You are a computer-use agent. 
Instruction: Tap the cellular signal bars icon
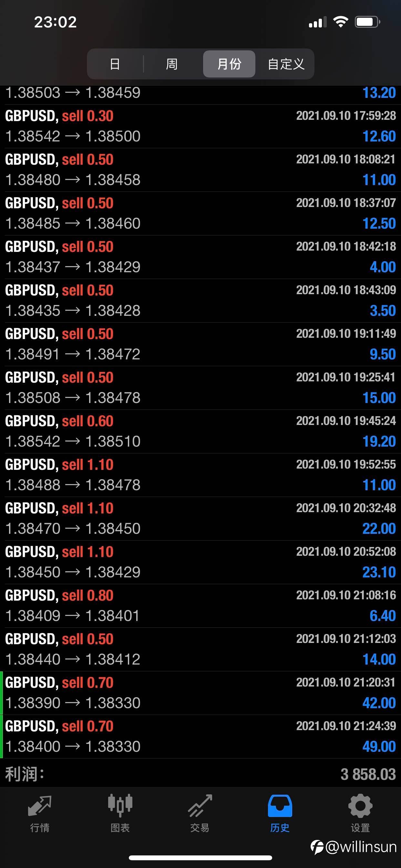coord(317,23)
